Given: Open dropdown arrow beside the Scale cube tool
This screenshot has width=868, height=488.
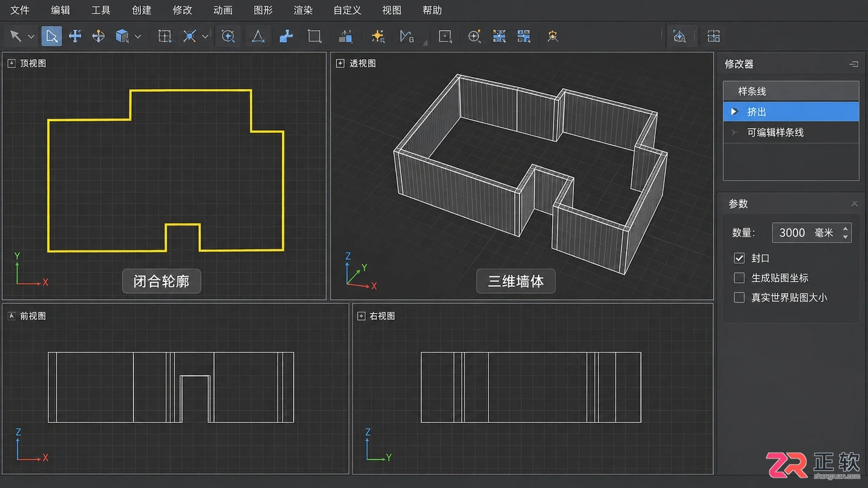Looking at the screenshot, I should [138, 37].
